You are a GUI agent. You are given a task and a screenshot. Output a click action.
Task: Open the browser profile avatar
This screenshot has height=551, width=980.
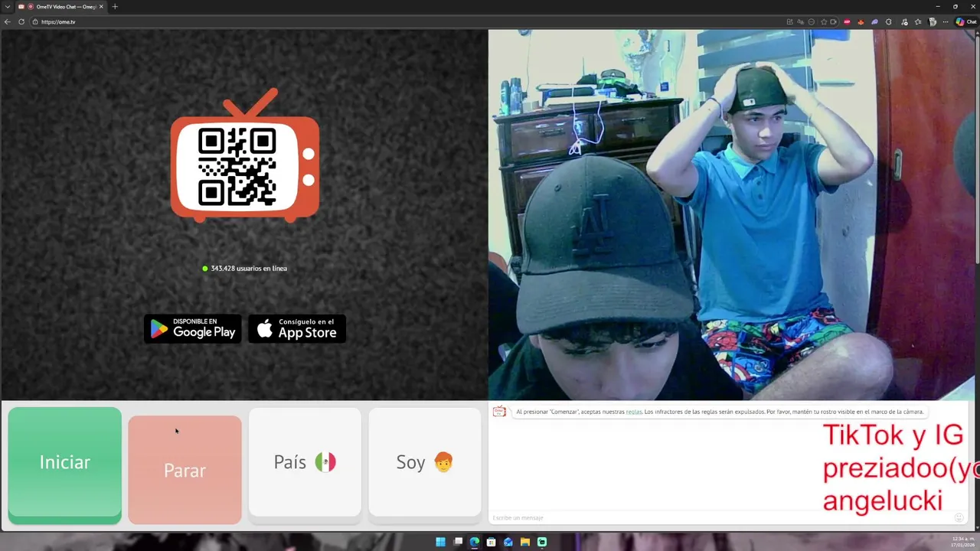pyautogui.click(x=932, y=22)
